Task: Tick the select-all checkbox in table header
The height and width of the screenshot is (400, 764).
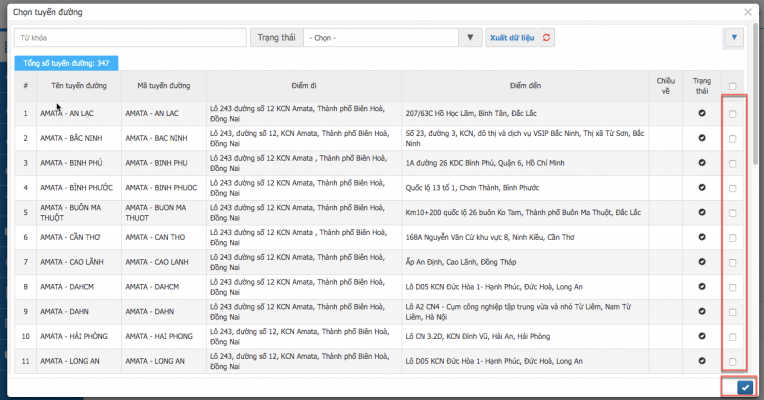Action: click(x=733, y=85)
